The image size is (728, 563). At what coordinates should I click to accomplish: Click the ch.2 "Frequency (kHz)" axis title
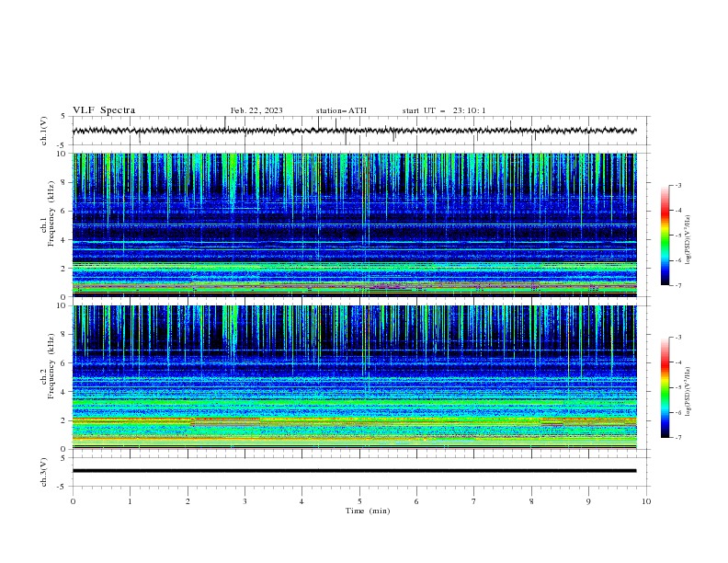tap(51, 365)
